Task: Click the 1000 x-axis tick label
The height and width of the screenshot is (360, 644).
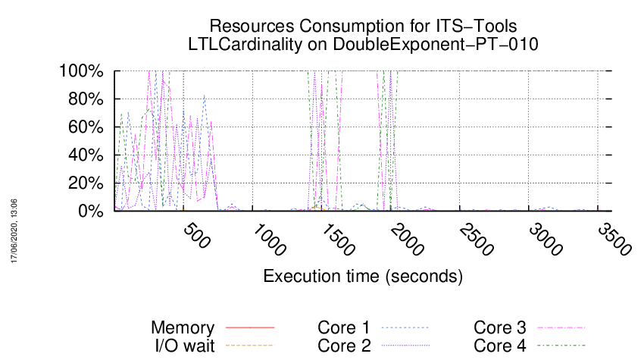Action: click(x=270, y=239)
